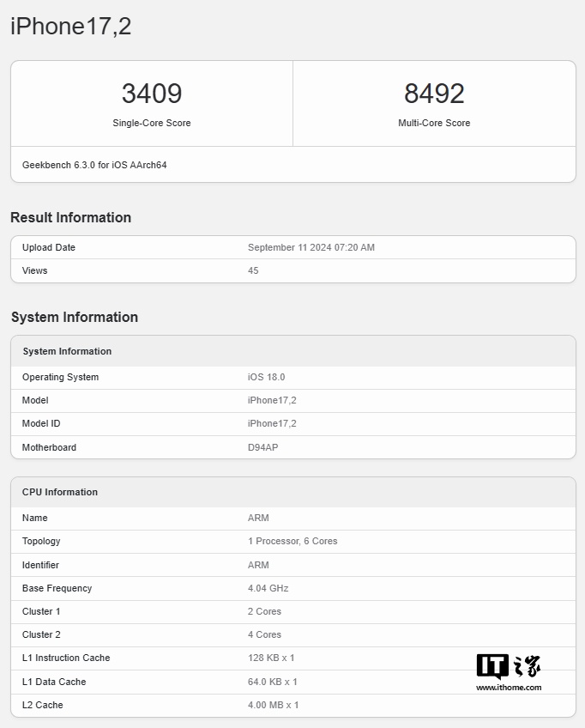Click Geekbench 6.3.0 for iOS AArch64 text

(x=94, y=165)
